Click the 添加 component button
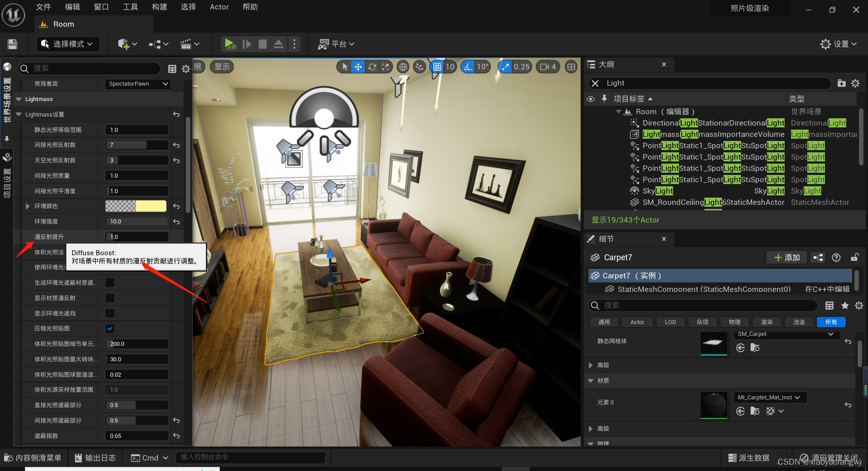The height and width of the screenshot is (471, 868). click(x=786, y=257)
